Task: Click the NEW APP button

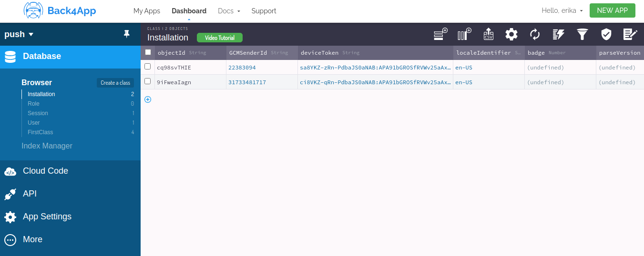Action: 612,10
